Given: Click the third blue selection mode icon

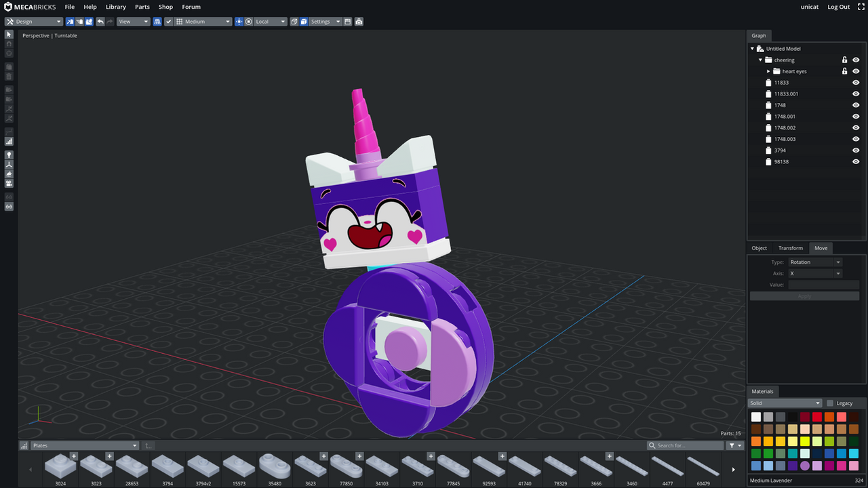Looking at the screenshot, I should pos(89,22).
